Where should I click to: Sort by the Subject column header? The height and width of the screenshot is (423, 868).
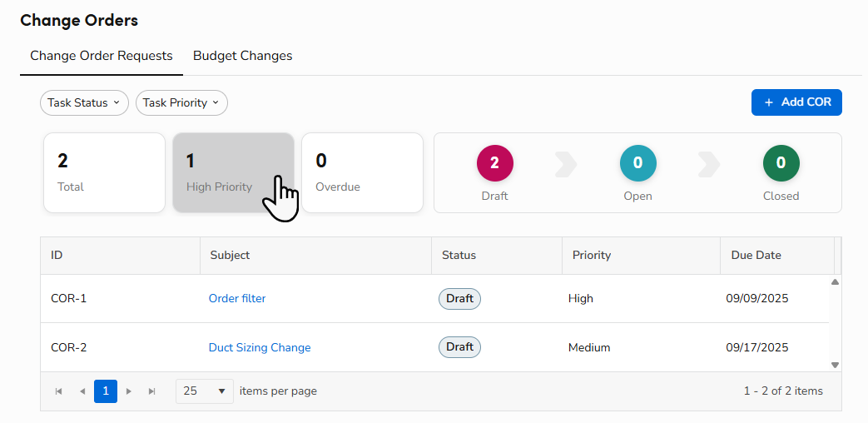[315, 256]
